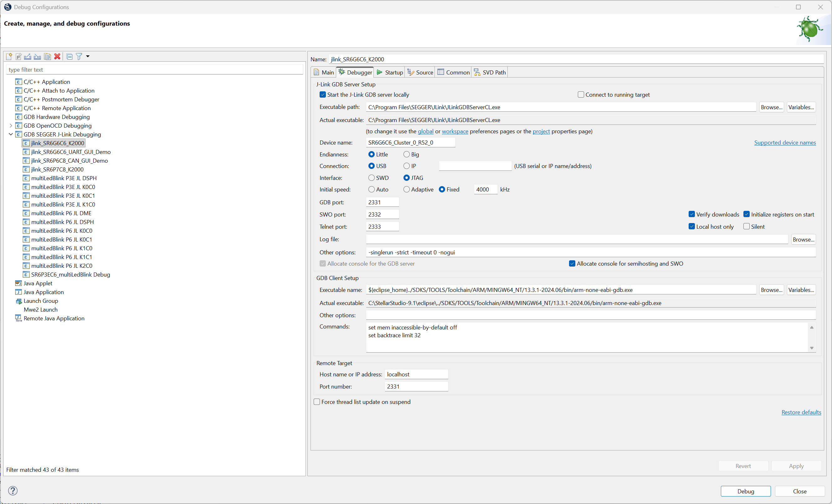Select multiLedBlink P3E JL DSPH configuration
The image size is (832, 504).
[60, 178]
